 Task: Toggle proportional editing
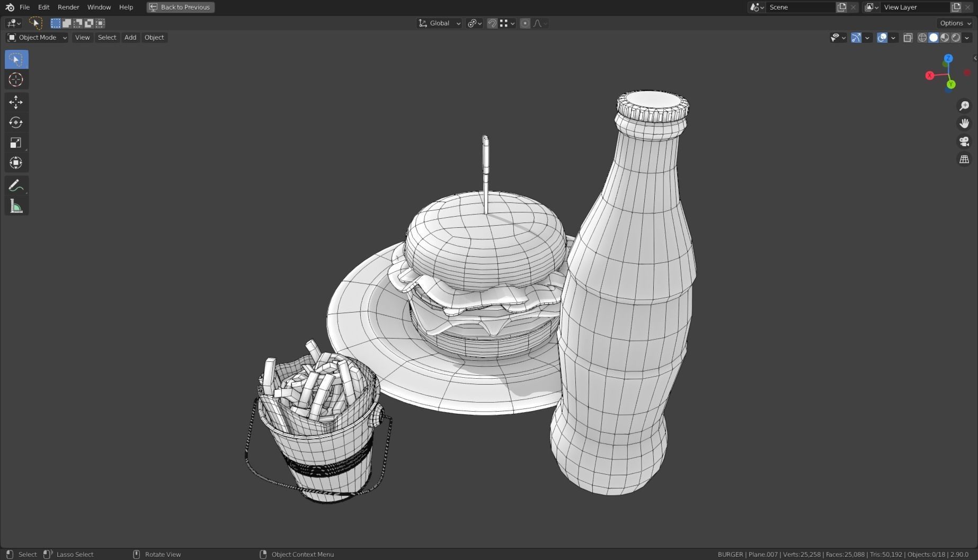coord(525,23)
